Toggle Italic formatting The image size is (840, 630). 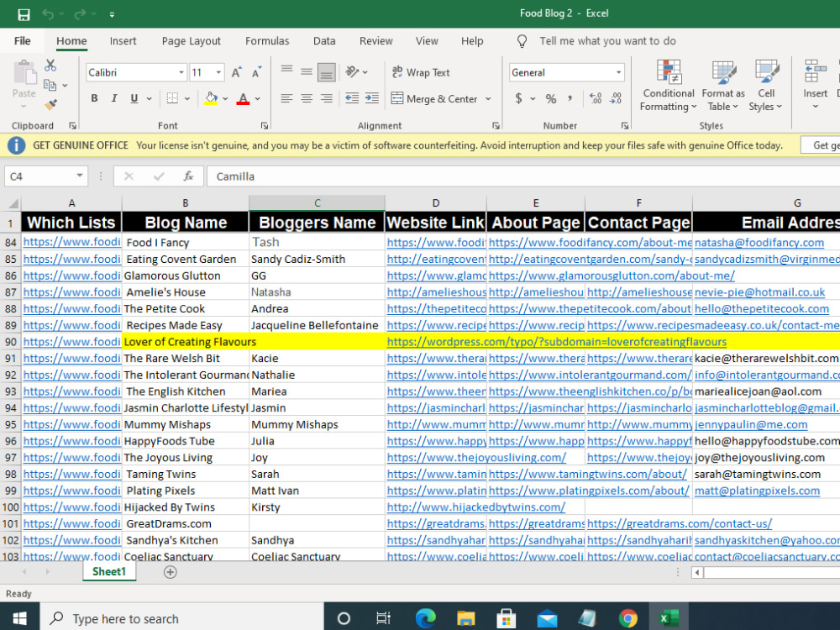[x=114, y=98]
